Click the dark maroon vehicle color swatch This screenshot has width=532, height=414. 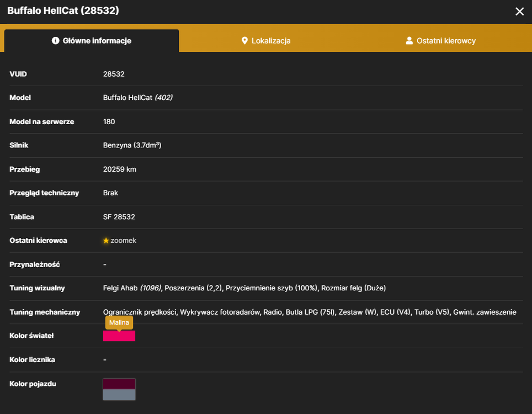coord(119,384)
